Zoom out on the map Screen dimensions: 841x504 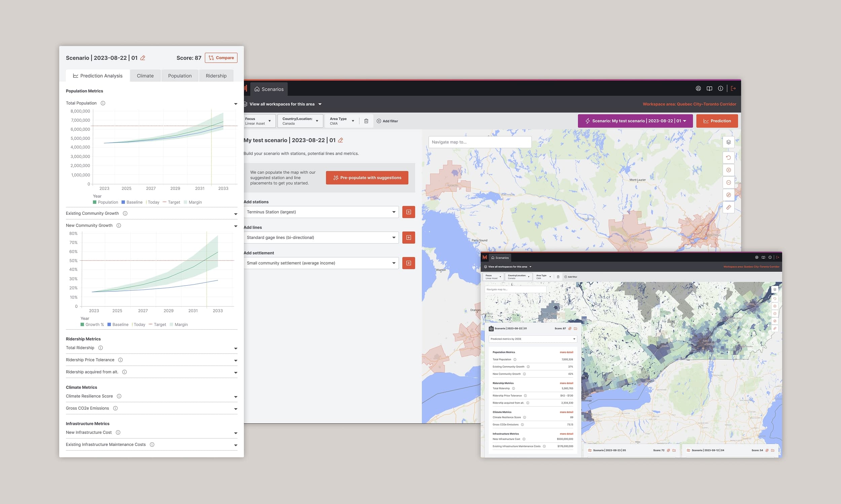point(728,183)
